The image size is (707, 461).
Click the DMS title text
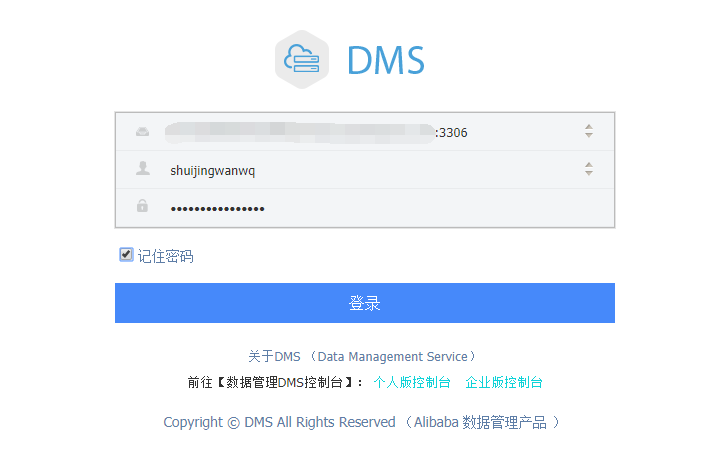386,60
